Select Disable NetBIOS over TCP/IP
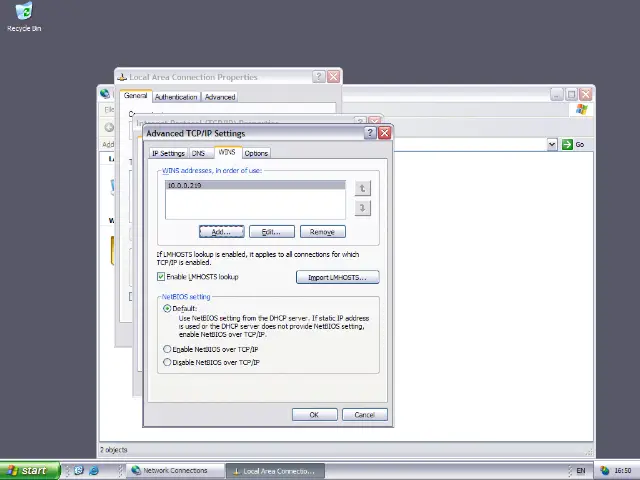This screenshot has width=640, height=480. pyautogui.click(x=167, y=362)
